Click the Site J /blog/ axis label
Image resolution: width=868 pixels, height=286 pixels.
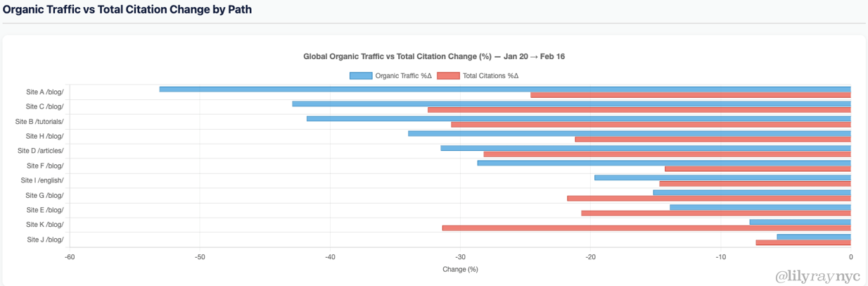(45, 240)
